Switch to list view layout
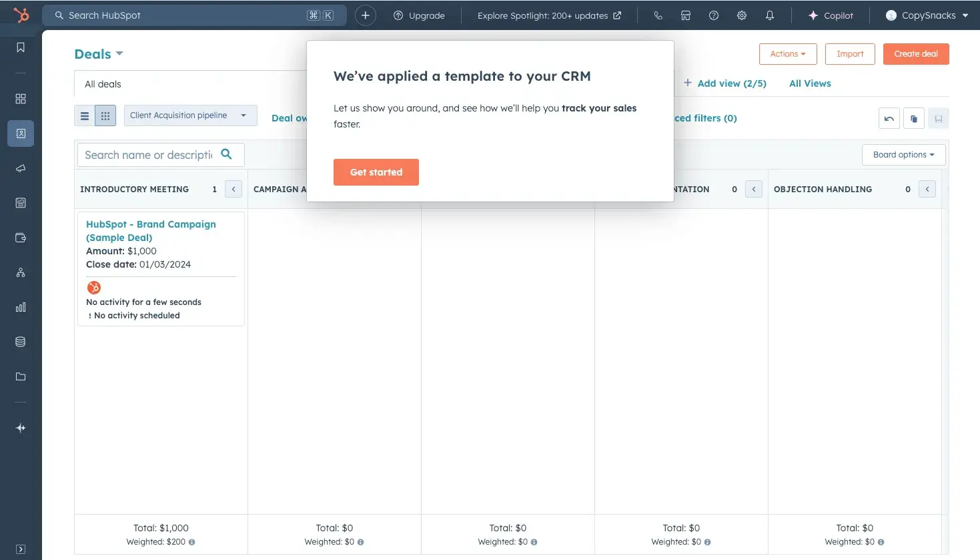 [85, 116]
